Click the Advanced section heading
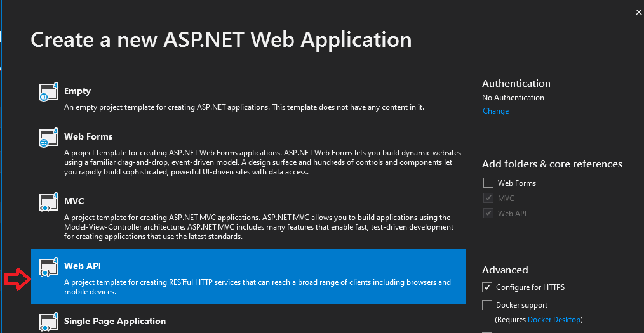This screenshot has height=333, width=644. click(505, 270)
